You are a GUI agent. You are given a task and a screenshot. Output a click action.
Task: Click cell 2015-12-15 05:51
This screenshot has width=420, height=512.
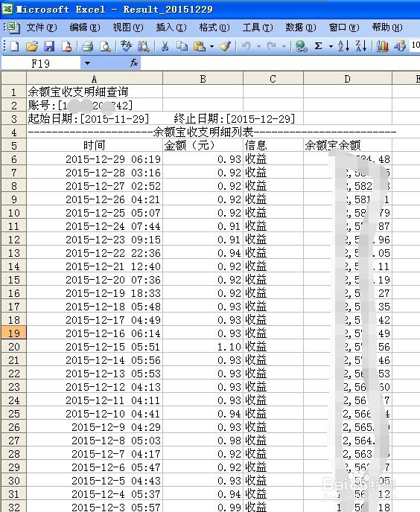[95, 347]
